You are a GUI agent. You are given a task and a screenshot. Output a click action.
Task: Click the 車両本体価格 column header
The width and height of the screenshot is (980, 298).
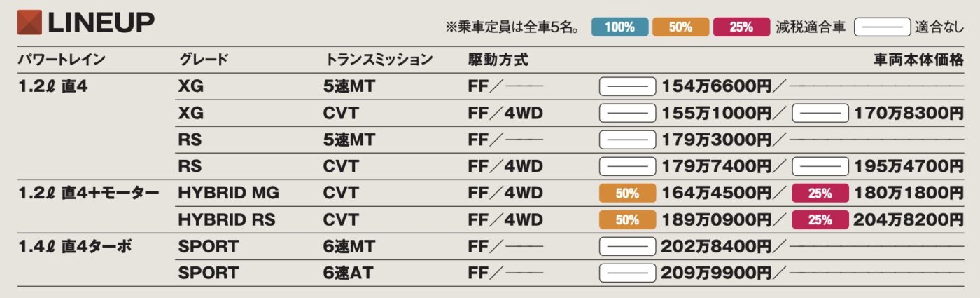(x=918, y=60)
